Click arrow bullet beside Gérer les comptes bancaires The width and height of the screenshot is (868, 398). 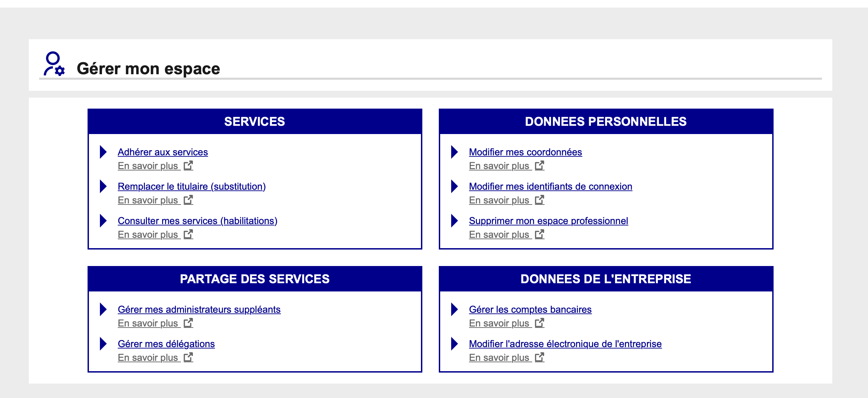[455, 309]
